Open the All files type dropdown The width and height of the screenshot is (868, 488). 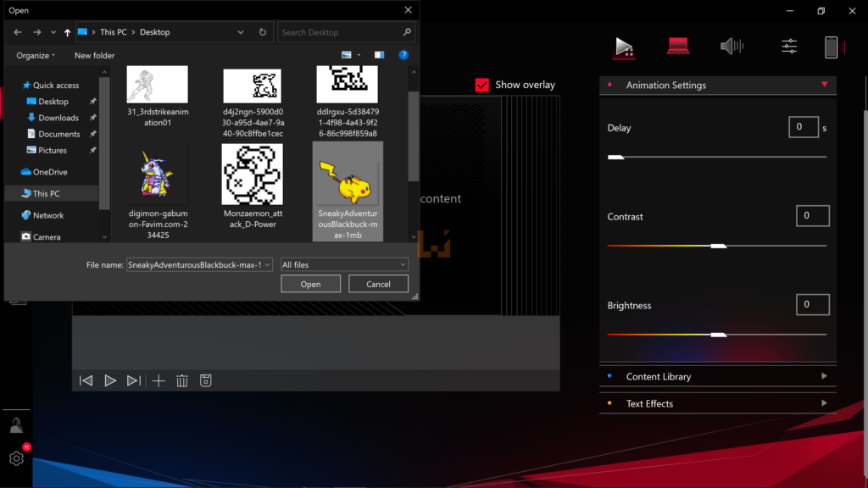click(344, 265)
